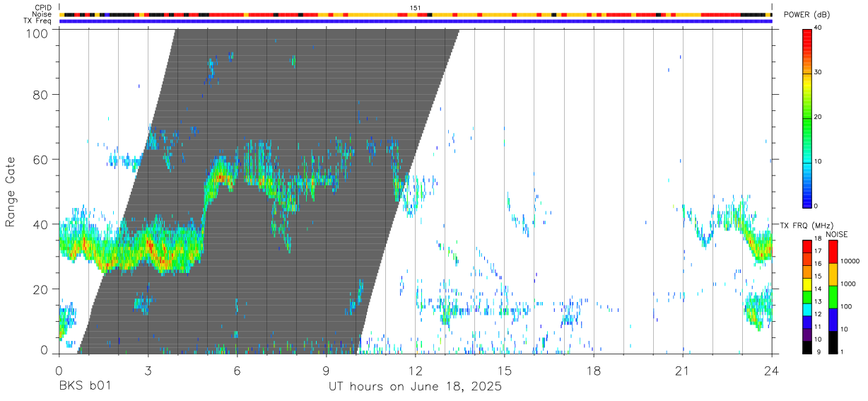Viewport: 868px width, 401px height.
Task: Click the 24 tick label on the UT hours axis
Action: pyautogui.click(x=771, y=371)
